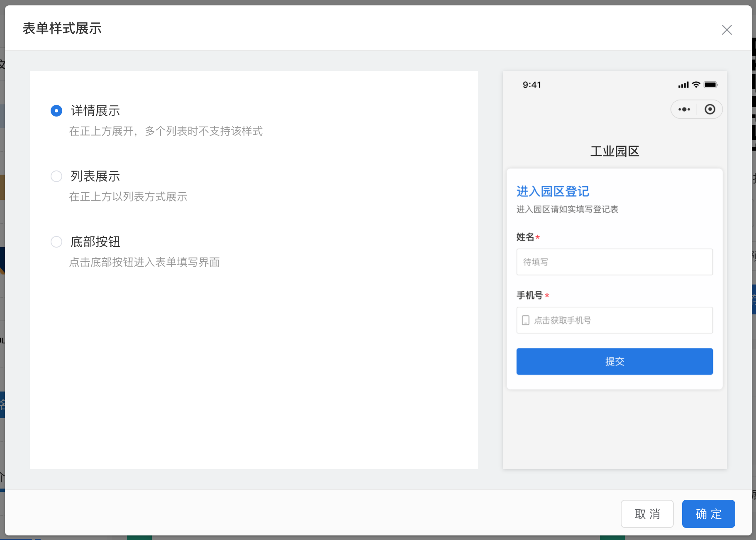
Task: Click the 姓名 input field 待填写
Action: (615, 262)
